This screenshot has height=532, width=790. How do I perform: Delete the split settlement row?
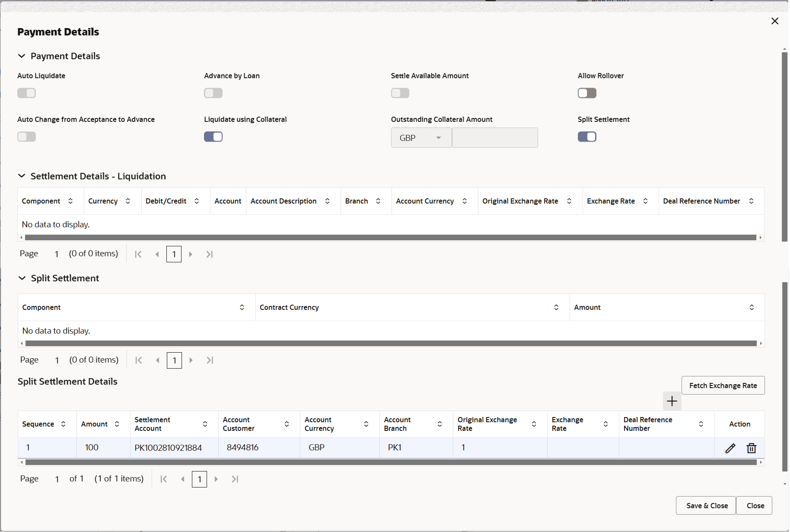(x=751, y=448)
